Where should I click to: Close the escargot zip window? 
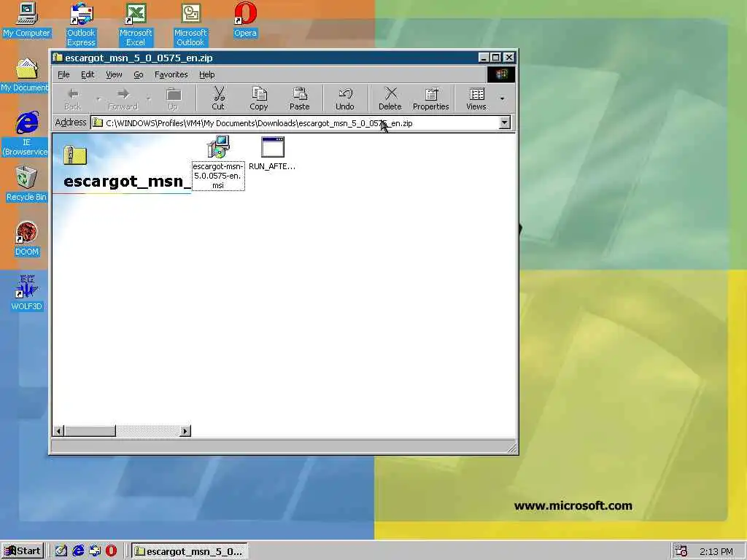(508, 58)
